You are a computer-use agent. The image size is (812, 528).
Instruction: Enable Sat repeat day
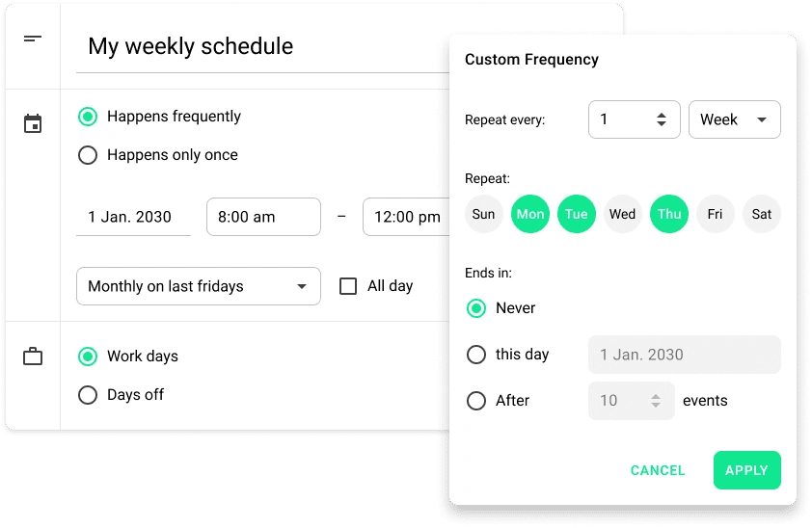tap(762, 214)
